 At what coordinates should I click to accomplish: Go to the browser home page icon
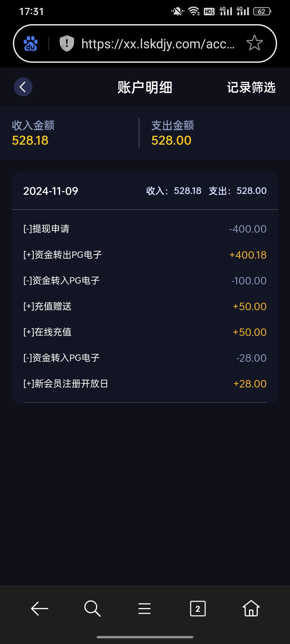[251, 608]
